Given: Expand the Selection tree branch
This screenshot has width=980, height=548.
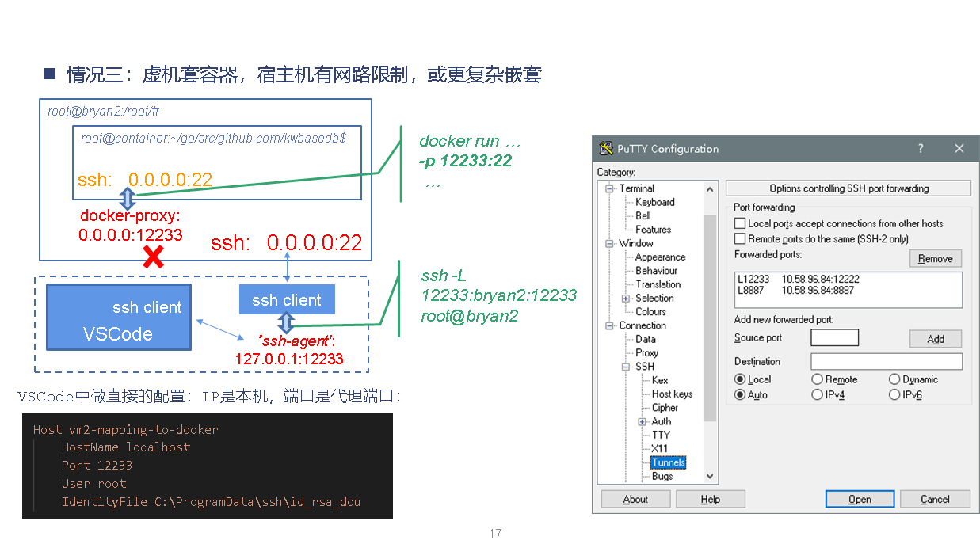Looking at the screenshot, I should point(624,297).
